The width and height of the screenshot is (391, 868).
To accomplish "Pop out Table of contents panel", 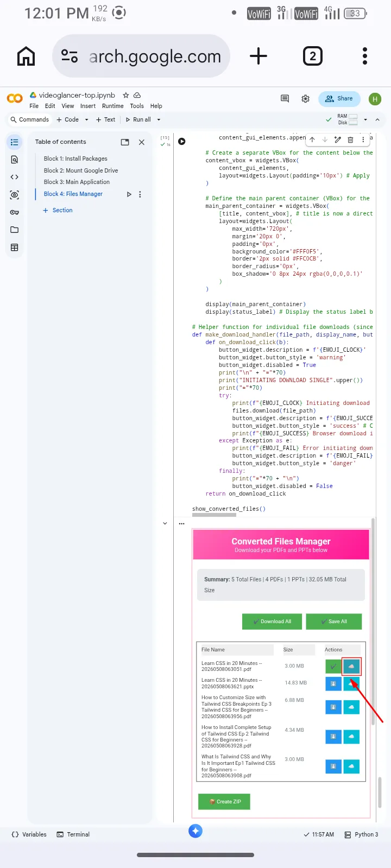I will pos(125,142).
